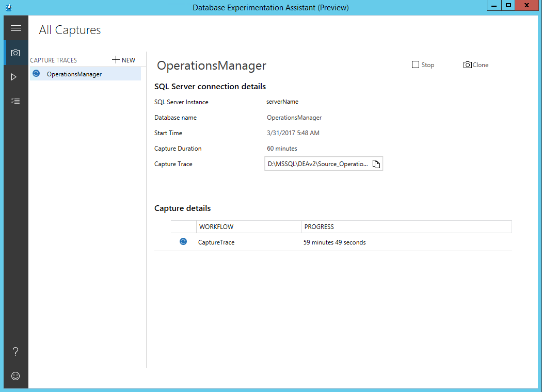This screenshot has width=542, height=392.
Task: Click the running status icon beside CaptureTrace
Action: [x=183, y=242]
